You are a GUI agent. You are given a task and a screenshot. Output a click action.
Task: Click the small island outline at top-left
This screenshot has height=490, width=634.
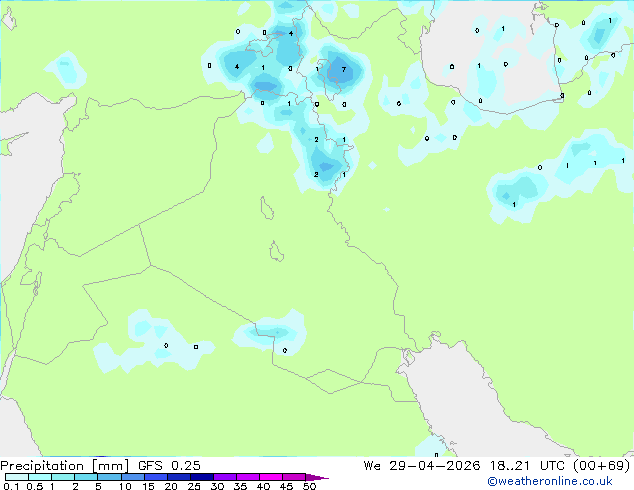tap(8, 19)
